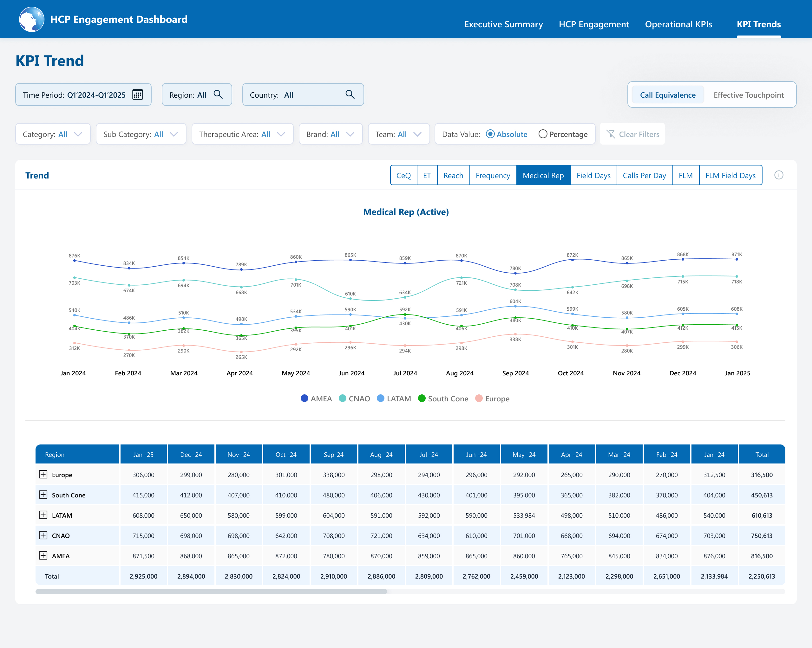This screenshot has width=812, height=648.
Task: Expand the CNAO row plus icon
Action: pyautogui.click(x=43, y=535)
